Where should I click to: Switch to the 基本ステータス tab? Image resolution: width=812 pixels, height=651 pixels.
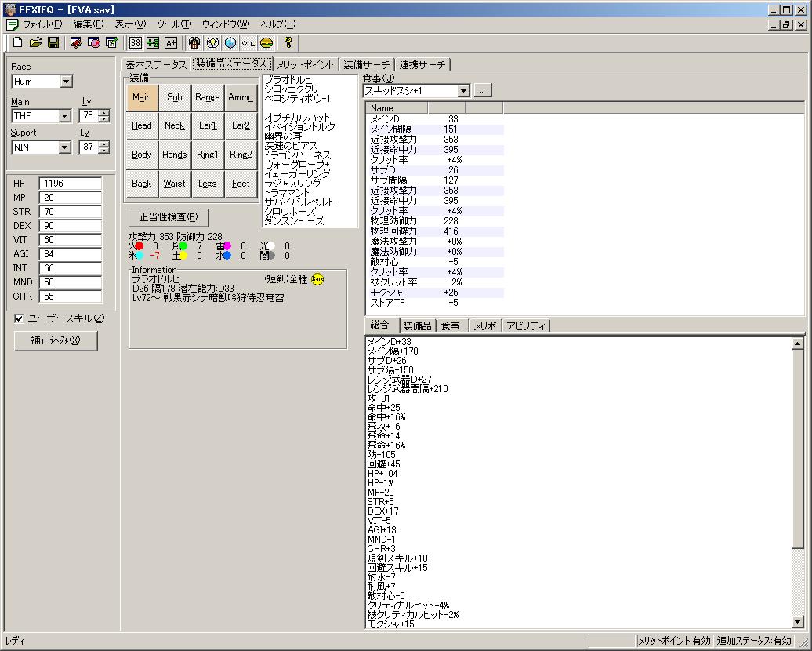156,65
